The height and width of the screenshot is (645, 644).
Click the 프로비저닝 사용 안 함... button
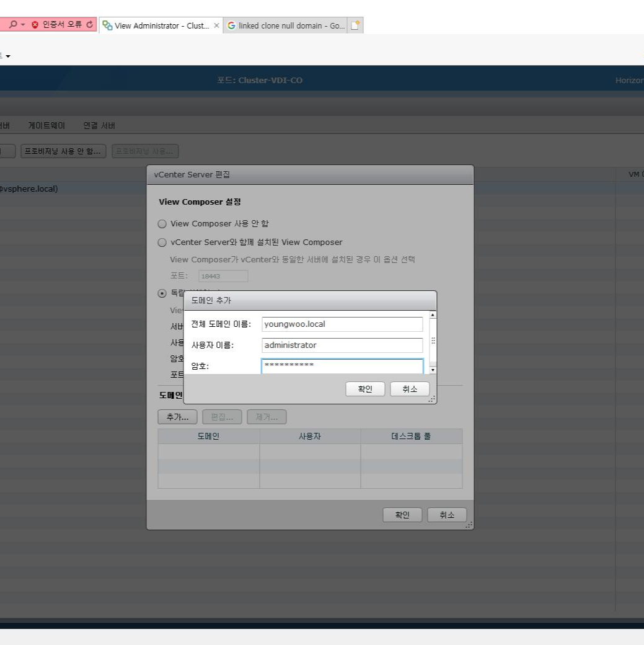63,151
